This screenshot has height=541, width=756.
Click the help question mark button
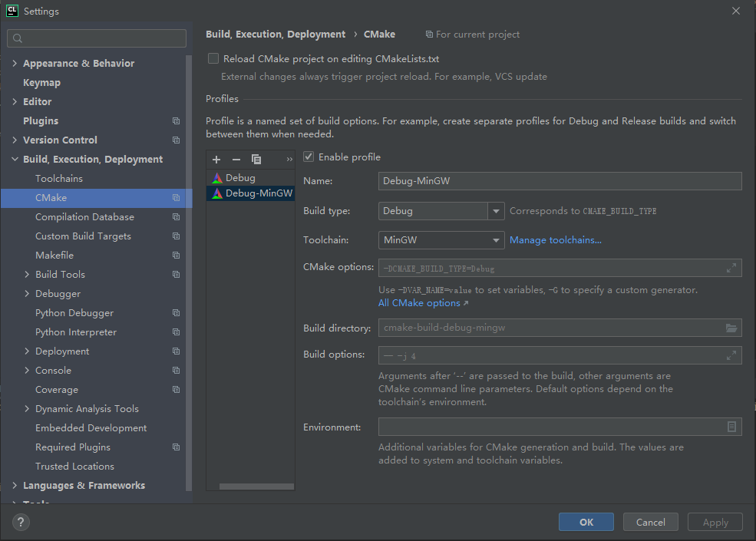(21, 523)
